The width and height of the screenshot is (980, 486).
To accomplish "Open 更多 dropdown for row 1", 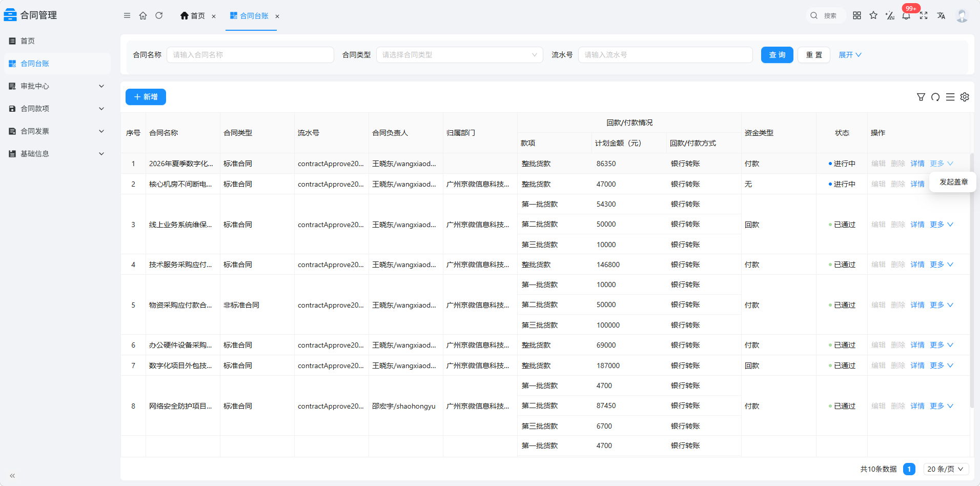I will [x=942, y=164].
